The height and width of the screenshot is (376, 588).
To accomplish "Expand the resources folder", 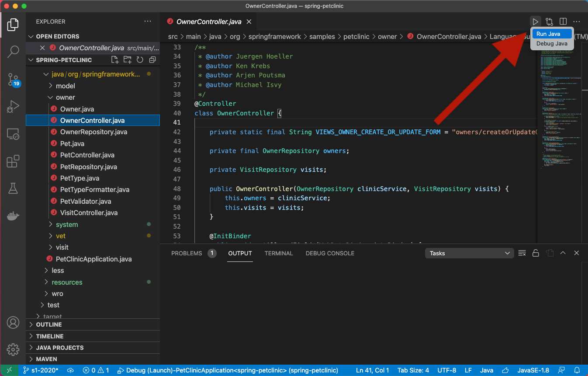I will (x=67, y=282).
